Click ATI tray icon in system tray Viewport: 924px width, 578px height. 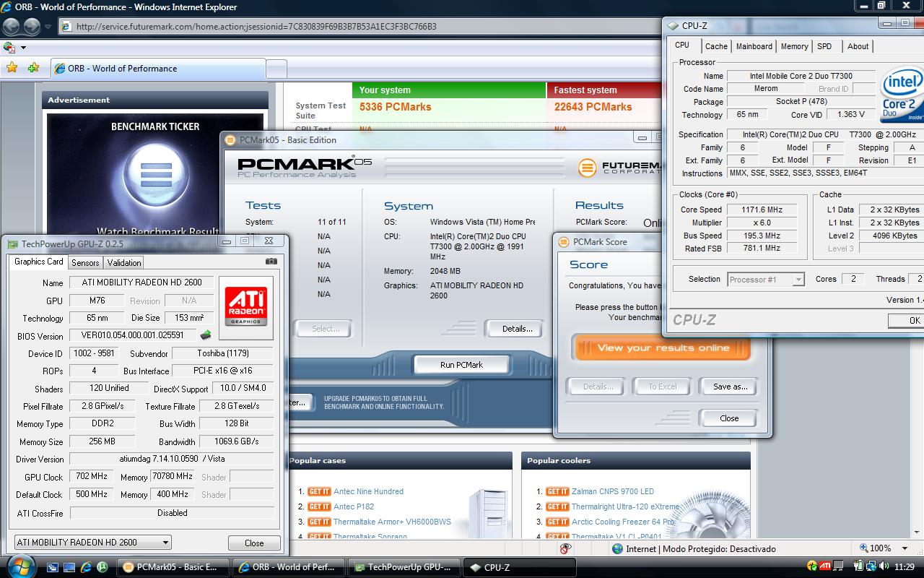pos(824,566)
